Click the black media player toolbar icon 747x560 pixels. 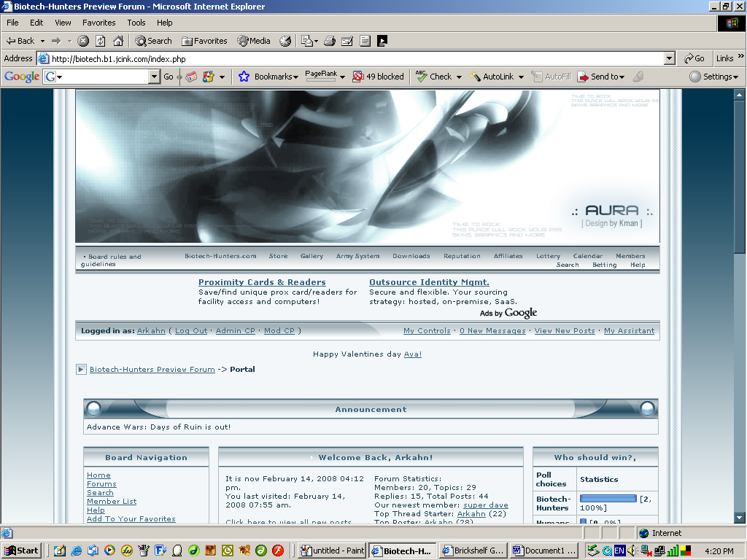click(382, 41)
